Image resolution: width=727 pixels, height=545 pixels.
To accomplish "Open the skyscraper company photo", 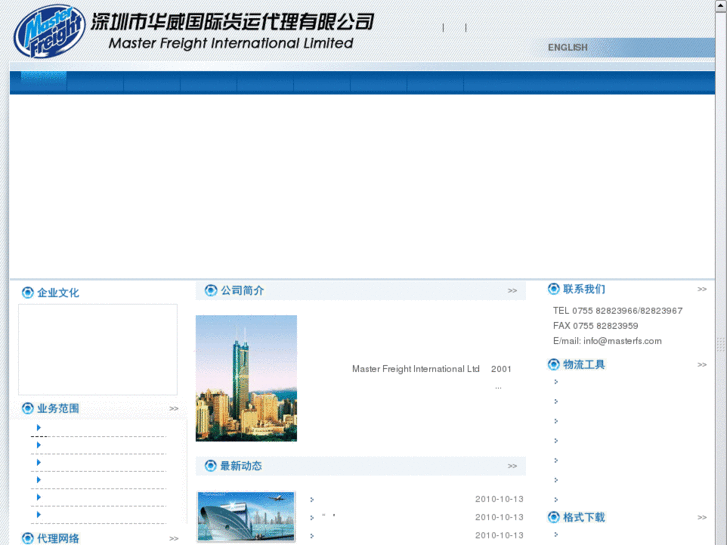I will point(246,378).
